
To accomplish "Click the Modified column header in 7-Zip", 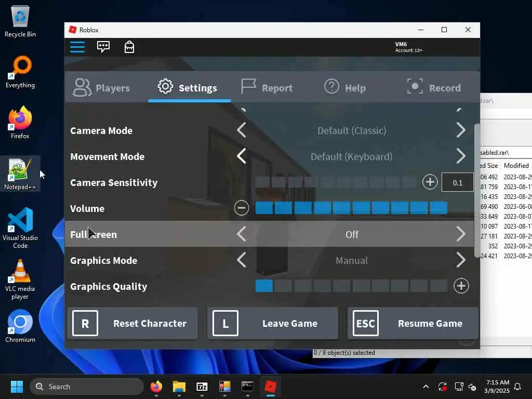I will tap(516, 166).
